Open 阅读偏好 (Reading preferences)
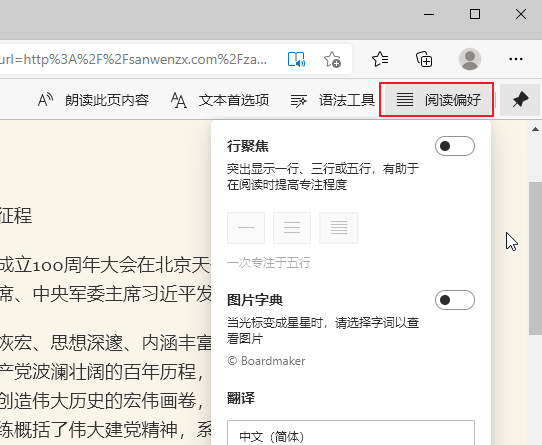The height and width of the screenshot is (445, 542). pos(437,100)
